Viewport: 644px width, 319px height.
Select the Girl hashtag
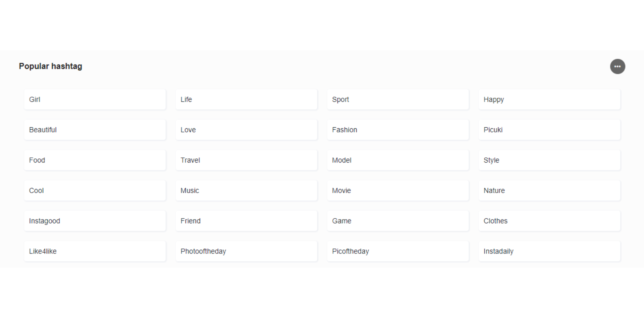click(x=95, y=99)
